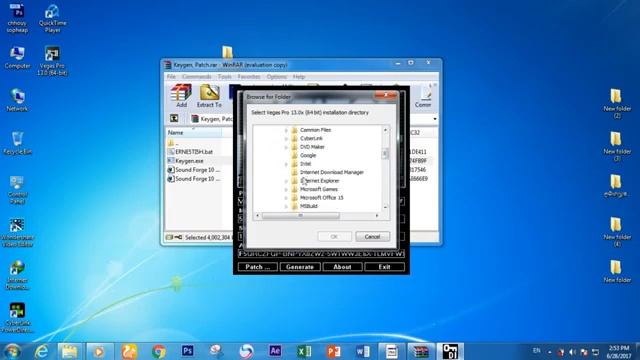Expand the MSBuild folder node

pos(286,207)
